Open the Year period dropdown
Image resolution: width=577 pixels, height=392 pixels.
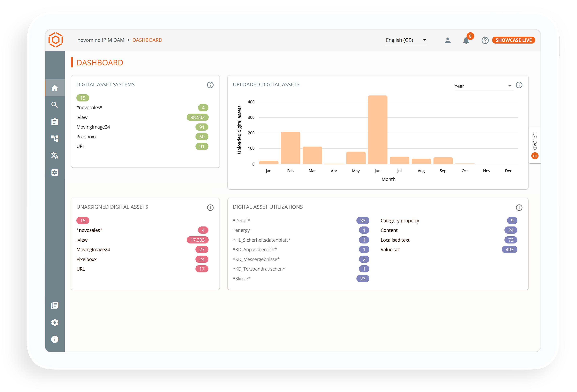coord(483,86)
